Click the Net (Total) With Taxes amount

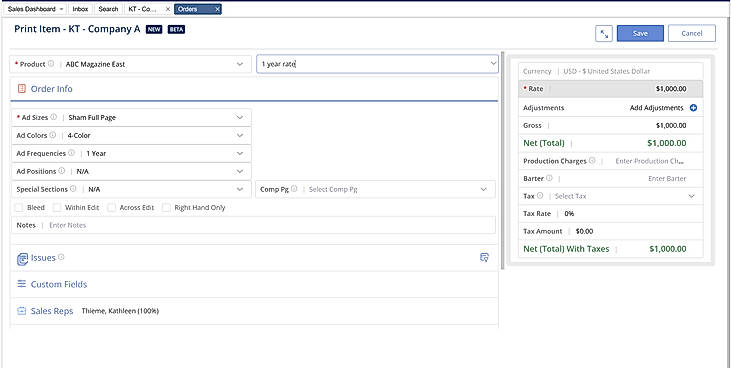tap(668, 249)
